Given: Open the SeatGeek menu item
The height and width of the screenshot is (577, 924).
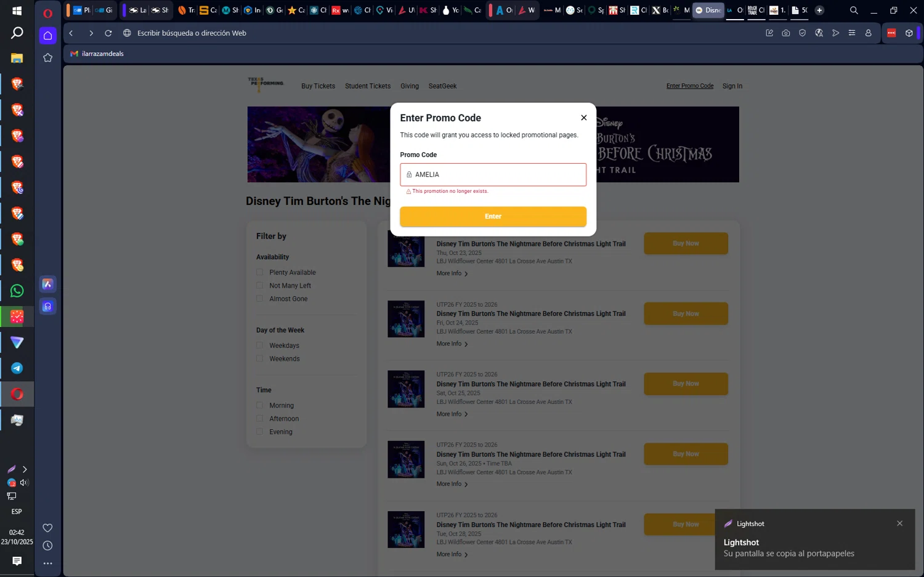Looking at the screenshot, I should tap(442, 86).
